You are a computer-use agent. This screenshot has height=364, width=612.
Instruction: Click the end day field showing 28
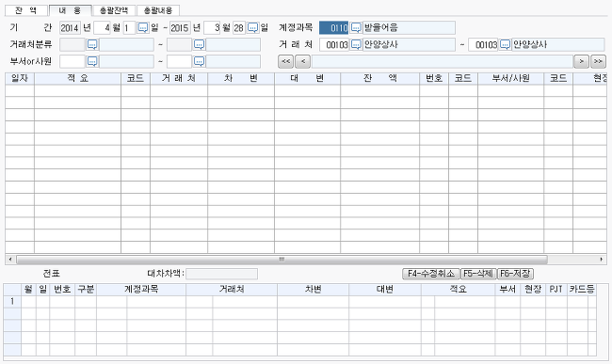(239, 28)
